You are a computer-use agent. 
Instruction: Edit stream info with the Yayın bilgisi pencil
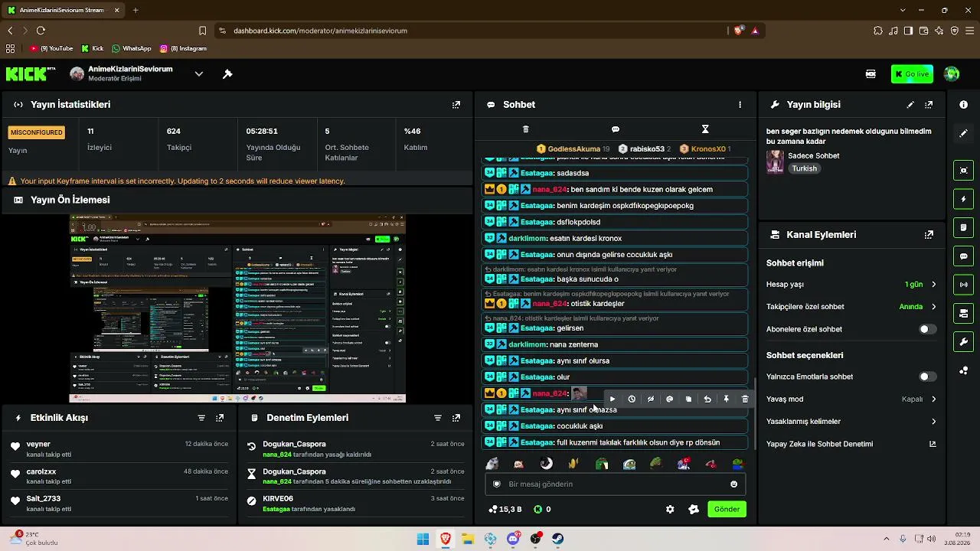click(910, 105)
